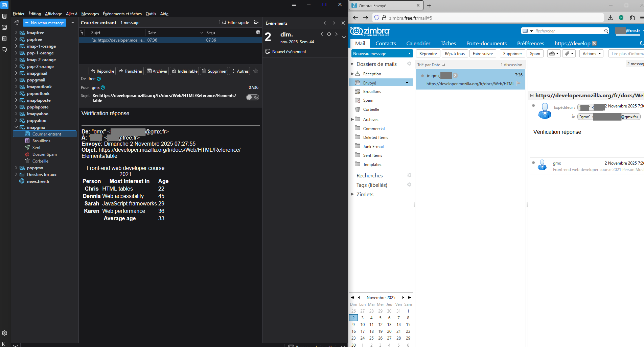Collapse the imapgmx account tree
The image size is (644, 347).
click(x=16, y=127)
